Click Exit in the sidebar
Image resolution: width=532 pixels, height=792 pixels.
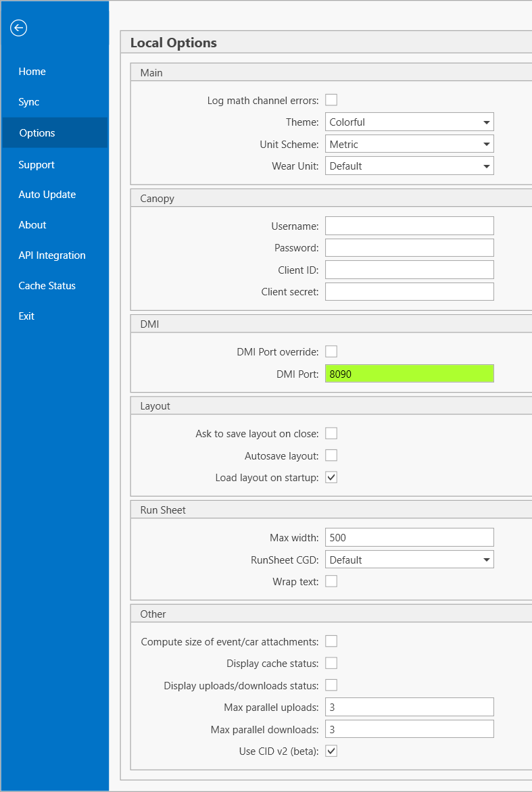pos(26,316)
